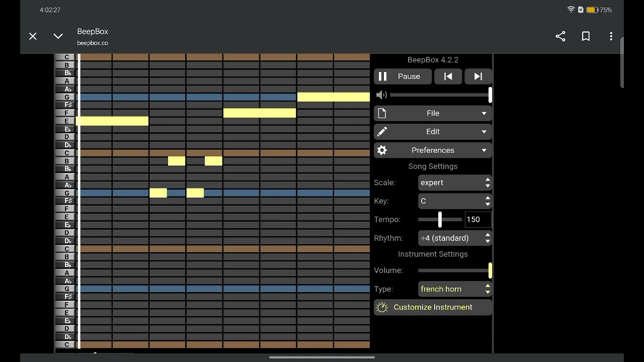
Task: Play the topmost C piano key
Action: pos(65,57)
